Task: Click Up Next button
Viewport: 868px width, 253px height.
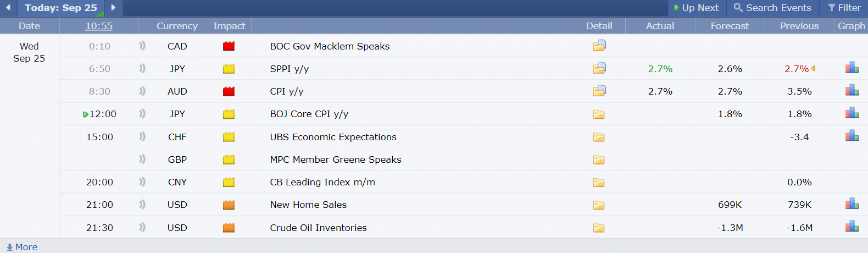Action: tap(696, 8)
